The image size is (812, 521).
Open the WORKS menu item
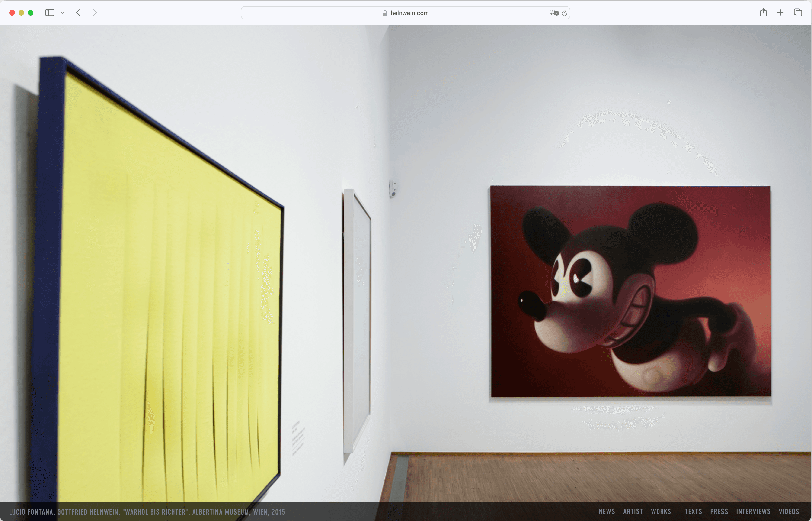[661, 511]
